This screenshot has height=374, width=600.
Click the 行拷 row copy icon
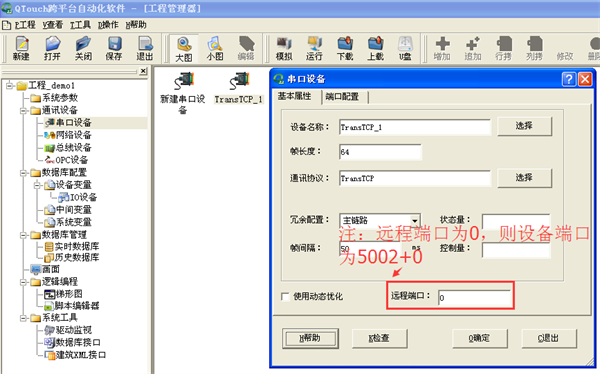(503, 49)
